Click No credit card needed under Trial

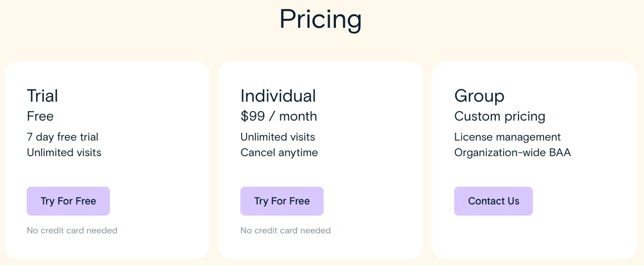[72, 231]
